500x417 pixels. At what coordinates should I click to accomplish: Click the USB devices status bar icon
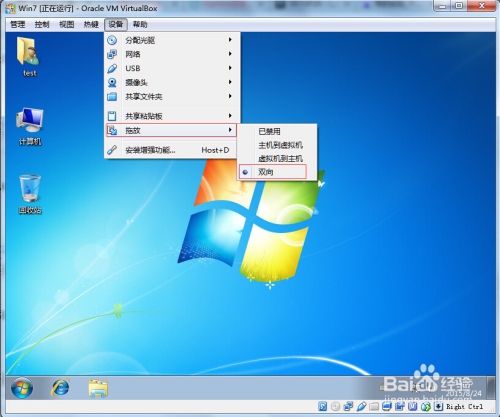pos(361,406)
